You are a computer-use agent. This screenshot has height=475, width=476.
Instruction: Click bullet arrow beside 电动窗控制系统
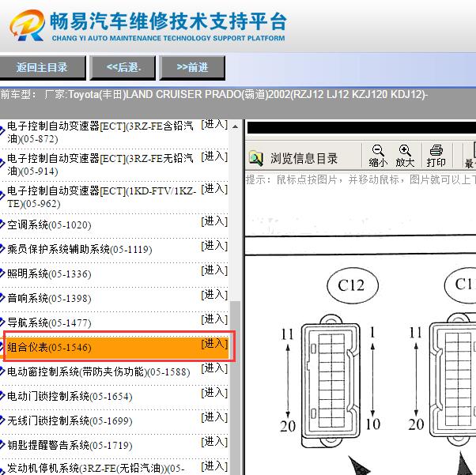(2, 371)
